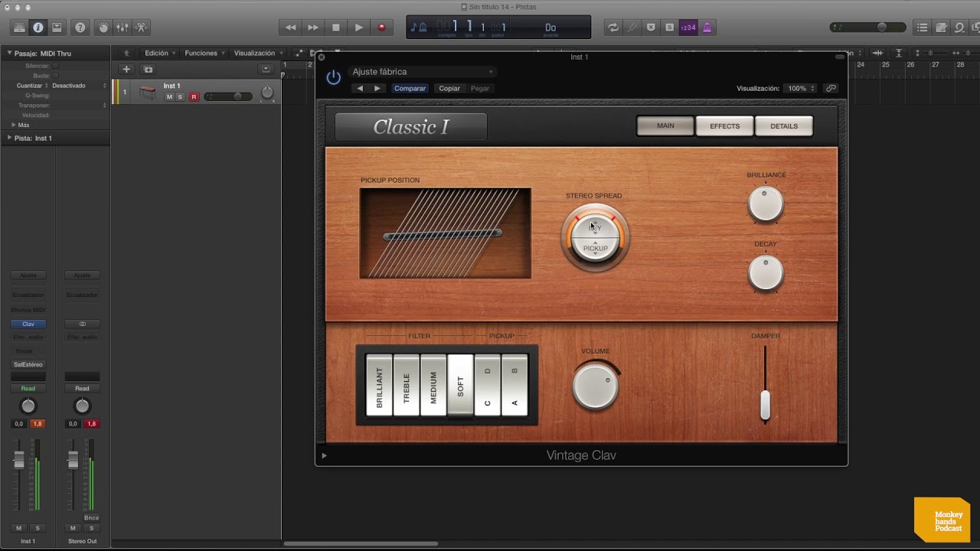
Task: Collapse the Pasaje MIDI Thru section
Action: [10, 54]
